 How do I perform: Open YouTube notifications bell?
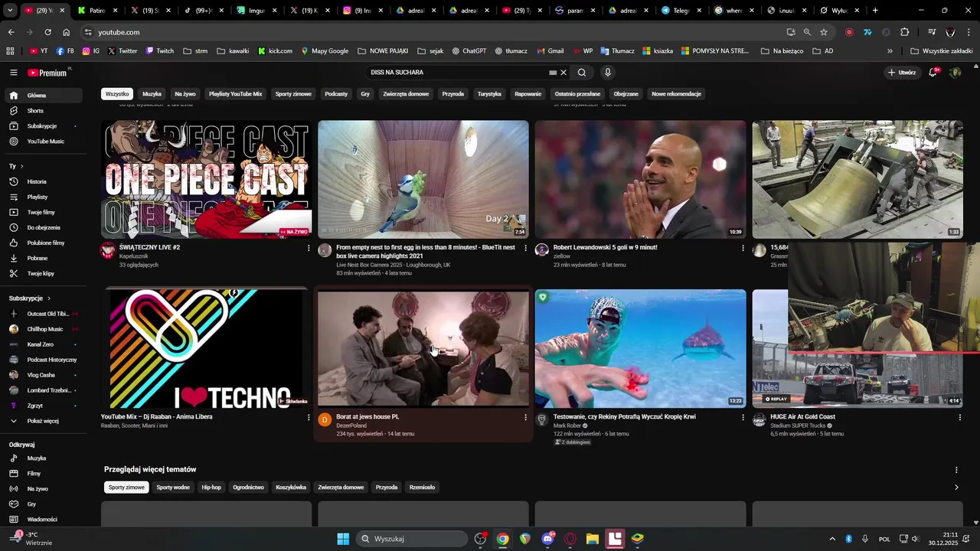(x=933, y=73)
